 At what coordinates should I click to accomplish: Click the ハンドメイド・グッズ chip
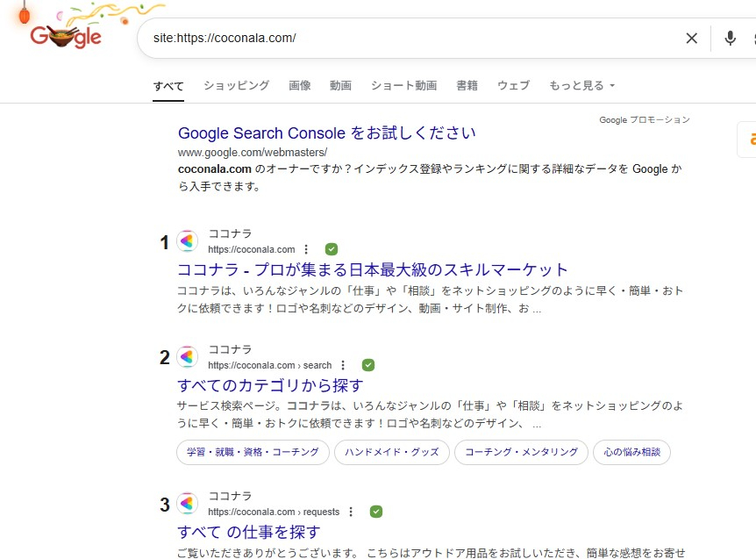click(x=394, y=452)
